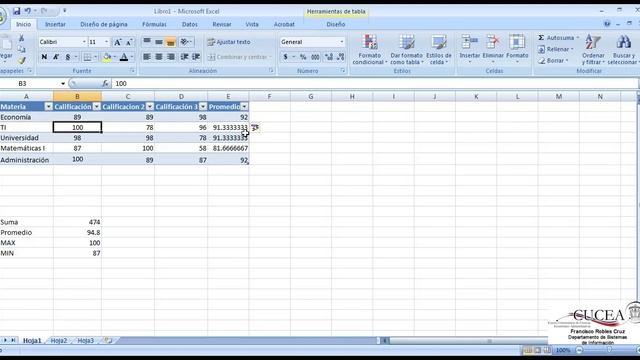This screenshot has width=640, height=360.
Task: Click the Autosuma sigma button
Action: [558, 38]
